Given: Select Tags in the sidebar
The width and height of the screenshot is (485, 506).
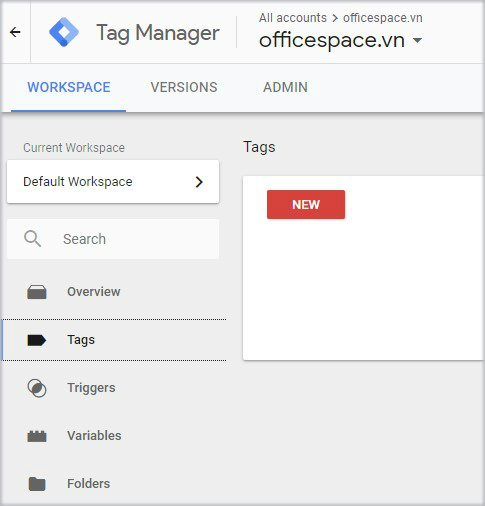Looking at the screenshot, I should [x=114, y=340].
